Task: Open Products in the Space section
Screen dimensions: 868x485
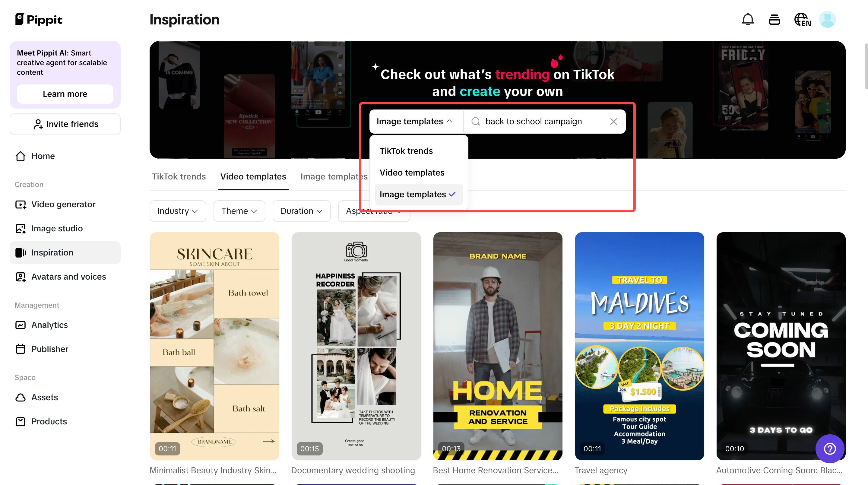Action: point(49,421)
